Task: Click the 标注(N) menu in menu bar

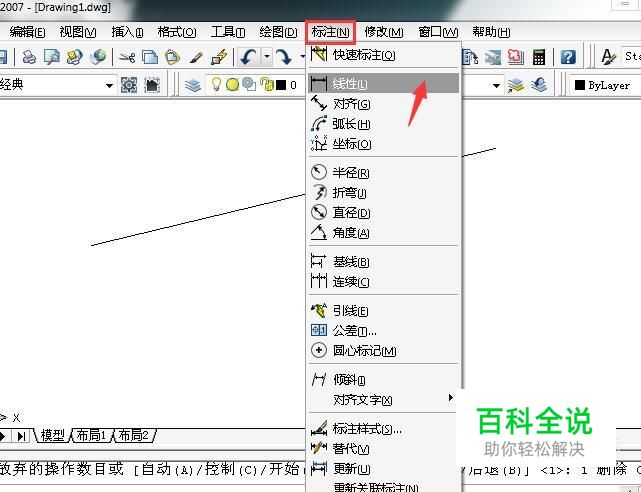Action: tap(330, 32)
